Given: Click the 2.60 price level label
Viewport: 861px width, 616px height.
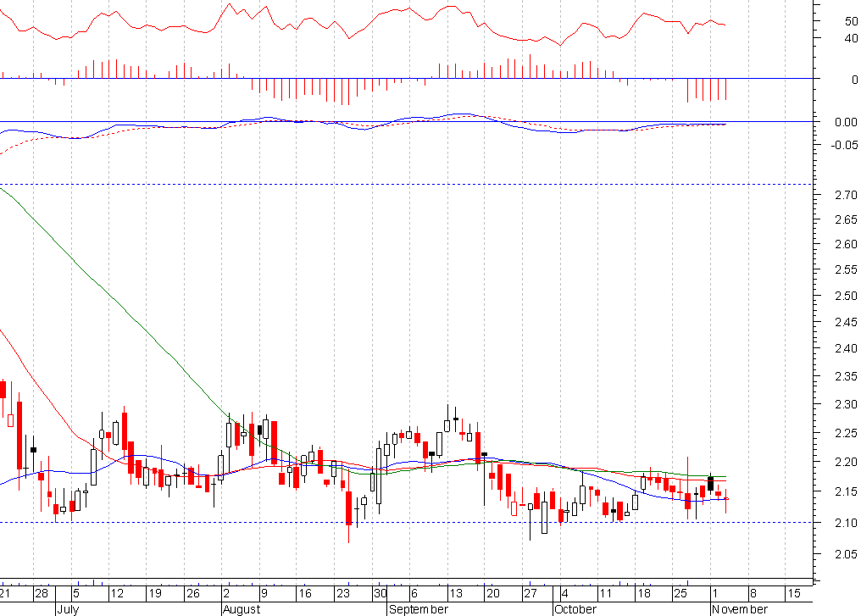Looking at the screenshot, I should [x=847, y=244].
